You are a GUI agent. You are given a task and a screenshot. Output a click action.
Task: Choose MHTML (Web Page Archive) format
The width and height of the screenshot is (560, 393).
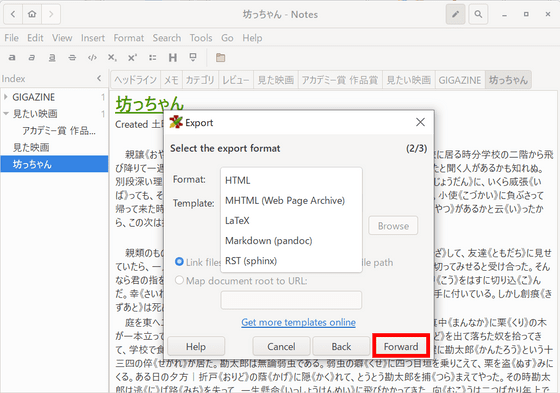[291, 200]
